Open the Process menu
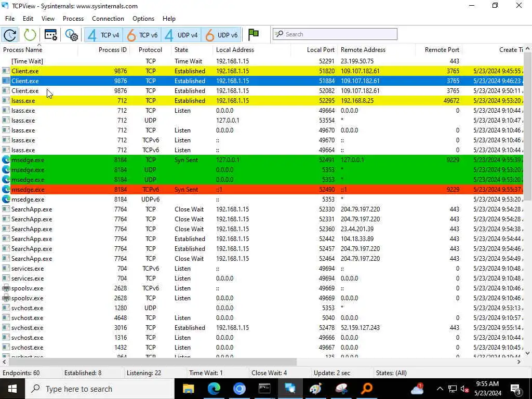 pos(73,19)
